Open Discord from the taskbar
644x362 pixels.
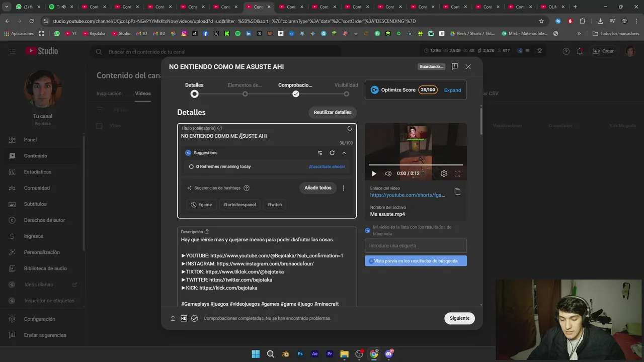pyautogui.click(x=388, y=354)
